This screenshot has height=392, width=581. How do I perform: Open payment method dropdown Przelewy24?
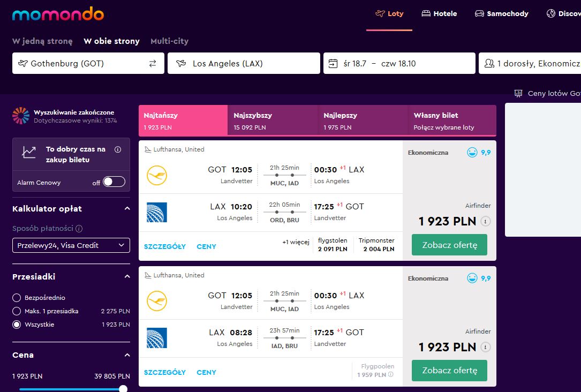[71, 245]
